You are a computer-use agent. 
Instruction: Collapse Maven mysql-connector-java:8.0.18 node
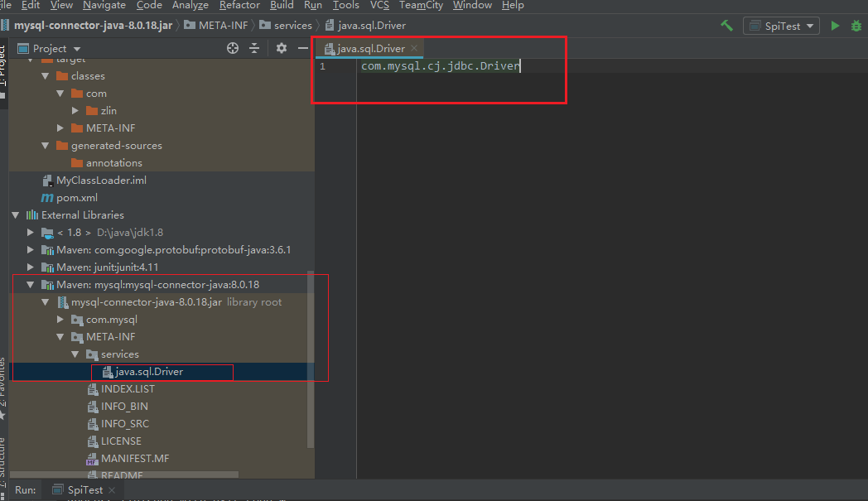coord(31,285)
